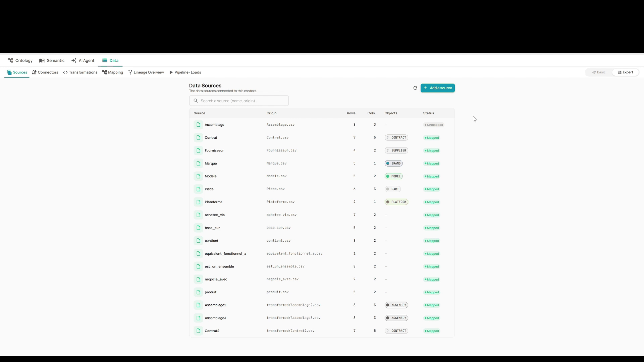Click the magnifier icon in search box
This screenshot has height=362, width=644.
point(196,101)
